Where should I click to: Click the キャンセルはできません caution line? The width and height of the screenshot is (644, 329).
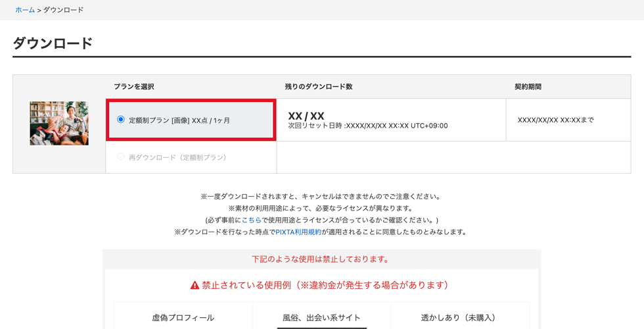321,197
